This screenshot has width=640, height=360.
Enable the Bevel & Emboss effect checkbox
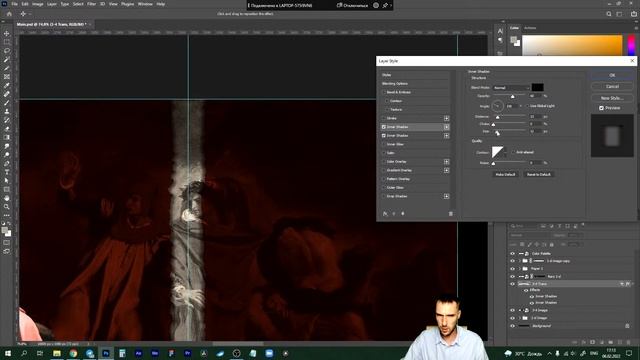pyautogui.click(x=384, y=92)
